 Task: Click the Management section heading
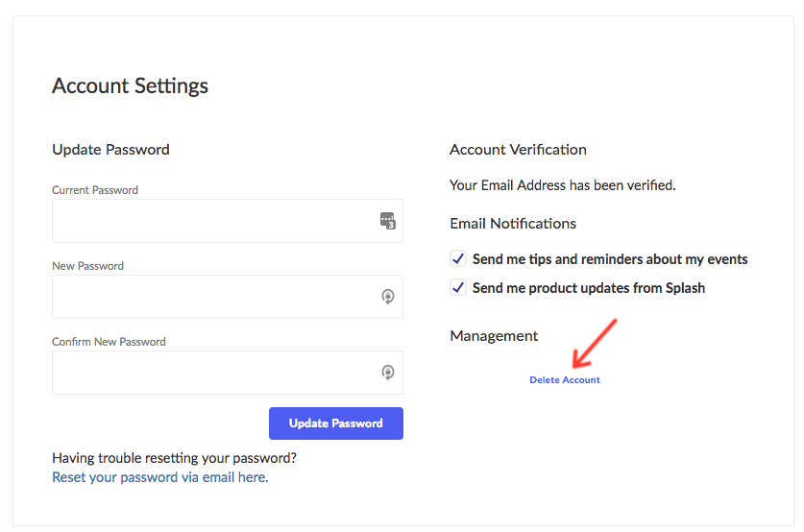tap(494, 336)
